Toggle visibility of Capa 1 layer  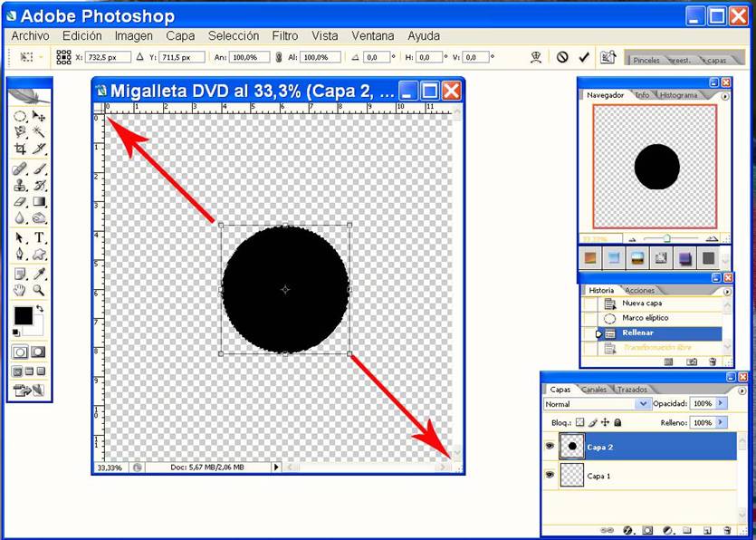click(550, 474)
